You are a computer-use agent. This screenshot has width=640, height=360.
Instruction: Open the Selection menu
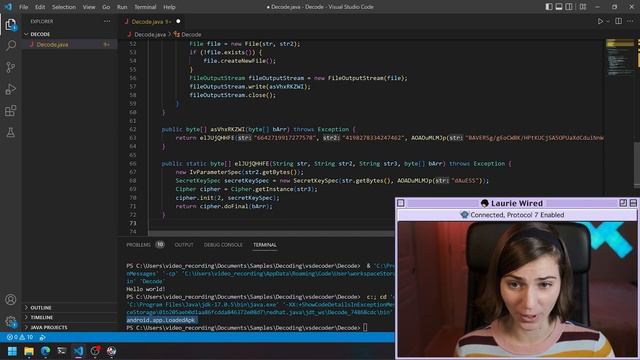[x=64, y=7]
